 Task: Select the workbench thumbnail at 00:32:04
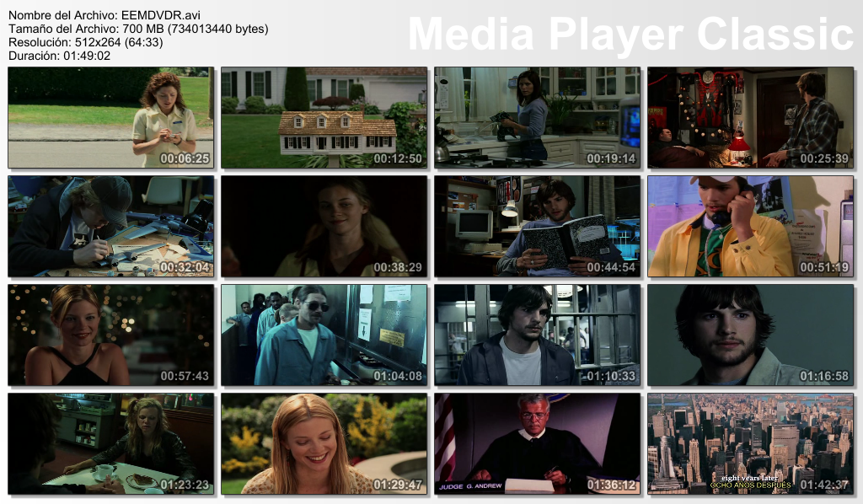click(x=110, y=226)
